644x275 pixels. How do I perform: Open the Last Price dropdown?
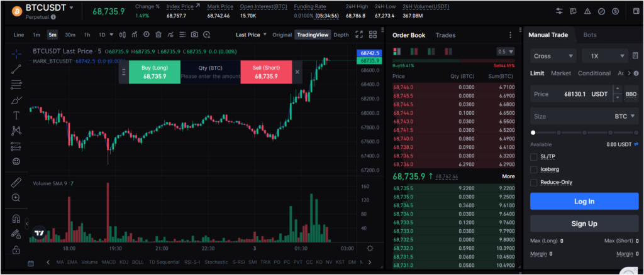click(251, 35)
